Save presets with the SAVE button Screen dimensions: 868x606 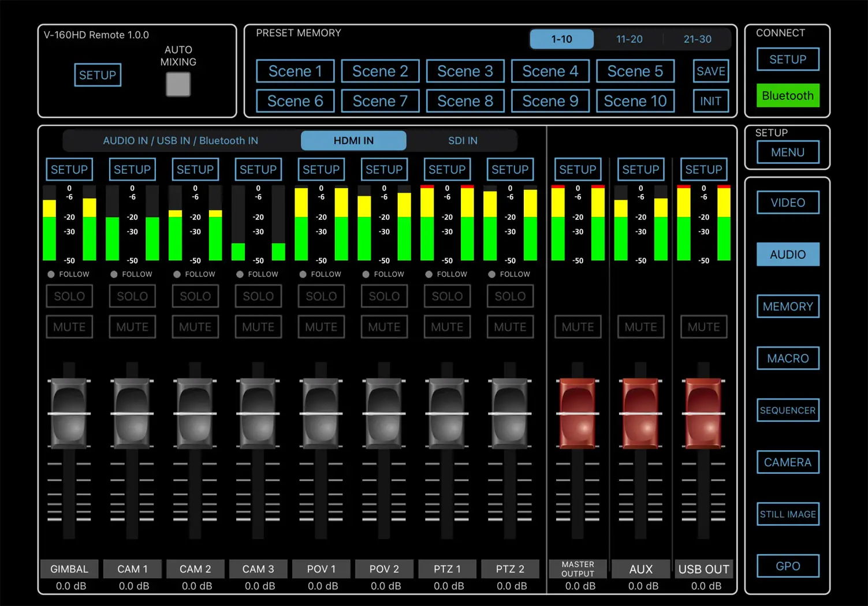point(710,71)
